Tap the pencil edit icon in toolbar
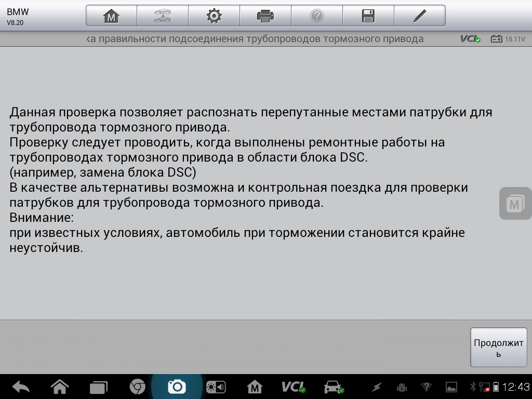 tap(419, 16)
